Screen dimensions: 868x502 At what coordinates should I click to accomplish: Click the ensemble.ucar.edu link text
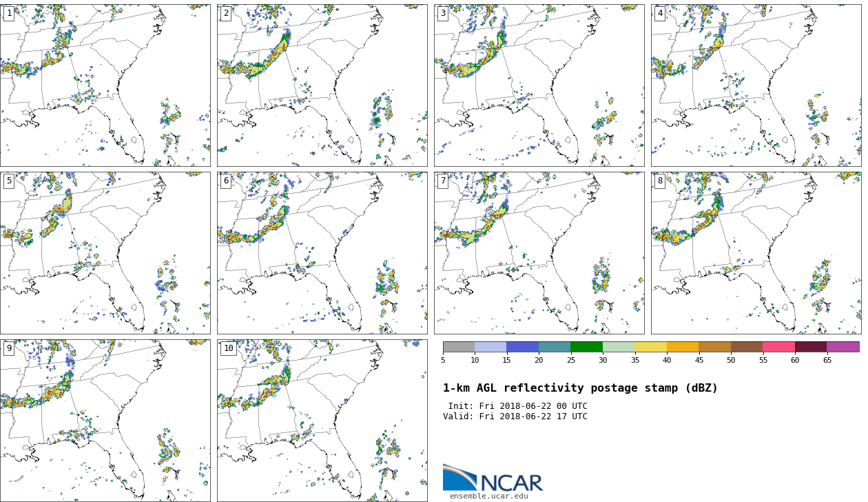pyautogui.click(x=488, y=496)
